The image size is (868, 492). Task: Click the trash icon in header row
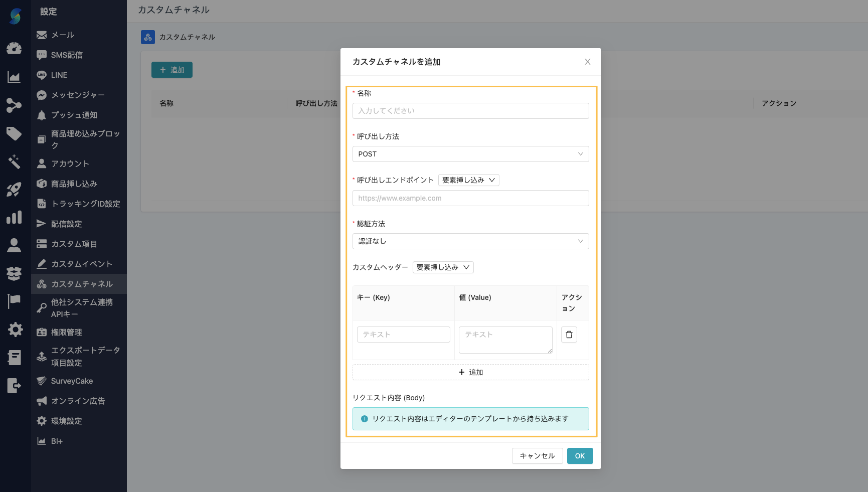click(569, 335)
